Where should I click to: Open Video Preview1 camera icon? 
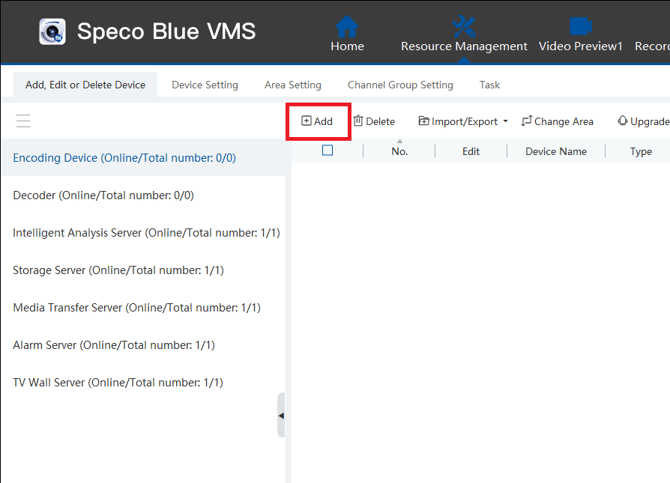[x=580, y=26]
